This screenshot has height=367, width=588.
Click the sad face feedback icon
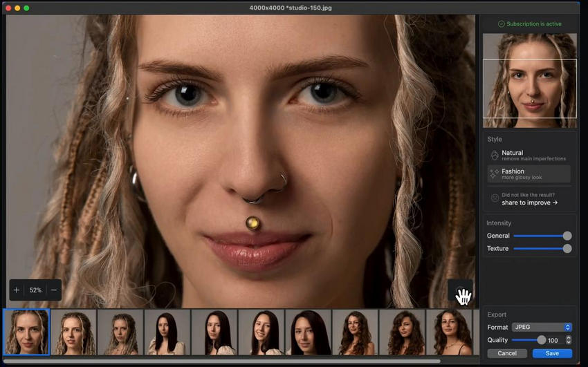pyautogui.click(x=495, y=199)
